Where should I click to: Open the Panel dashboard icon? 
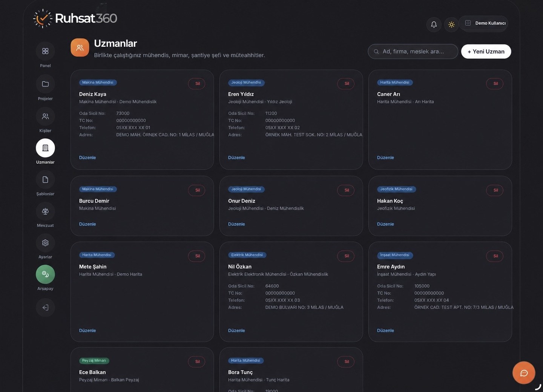45,51
